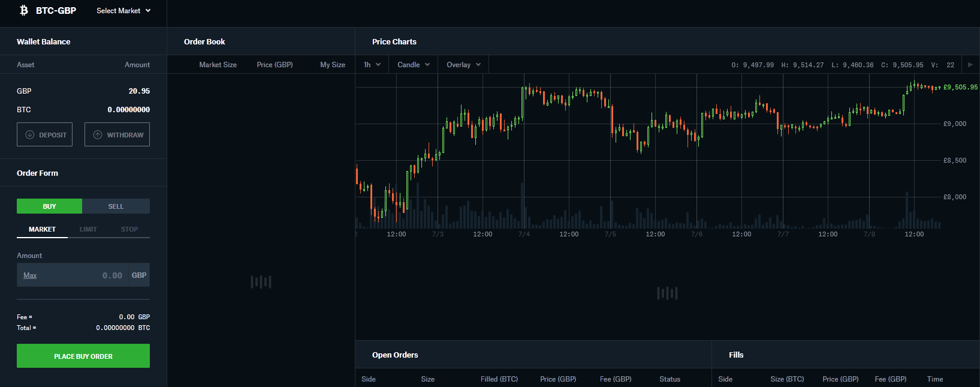The height and width of the screenshot is (387, 980).
Task: Click the Deposit down-arrow circle icon
Action: [x=29, y=134]
